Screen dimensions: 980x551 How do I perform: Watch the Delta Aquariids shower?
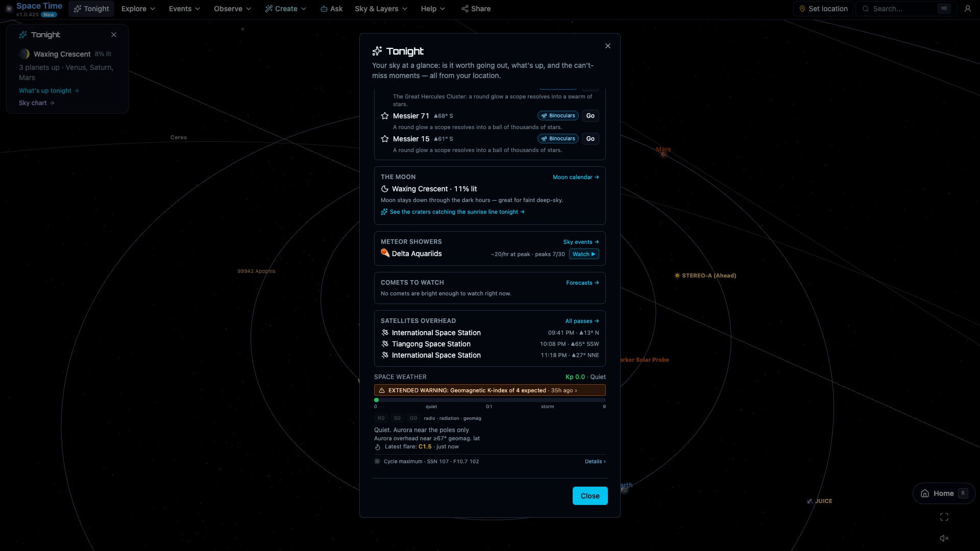(x=584, y=254)
